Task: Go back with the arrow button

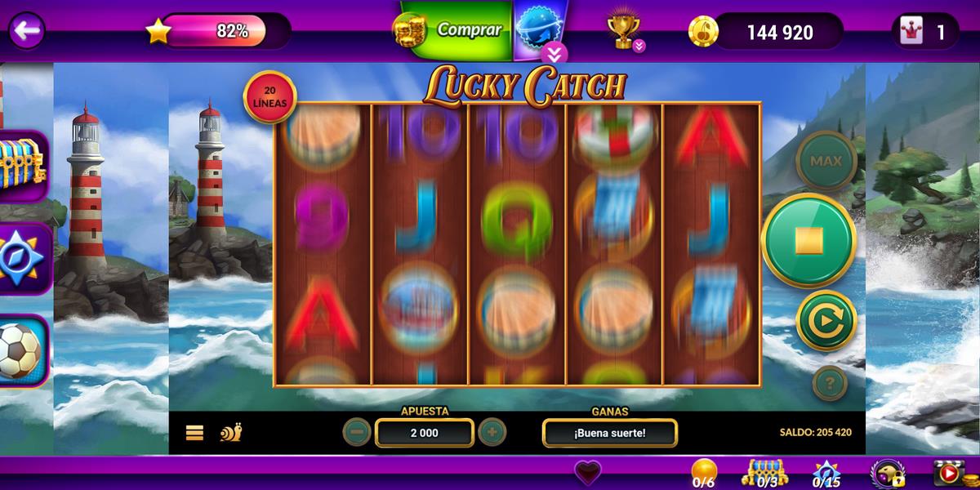Action: tap(26, 31)
